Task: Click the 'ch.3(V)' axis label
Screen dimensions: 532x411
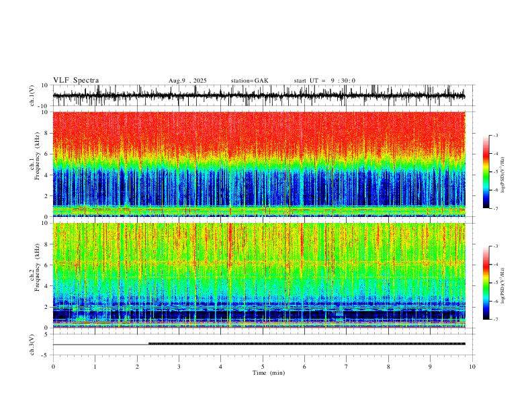Action: coord(32,345)
